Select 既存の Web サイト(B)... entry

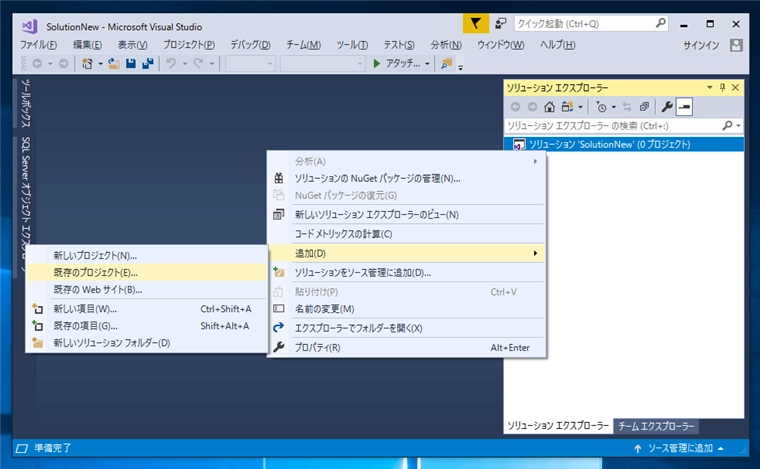coord(146,290)
